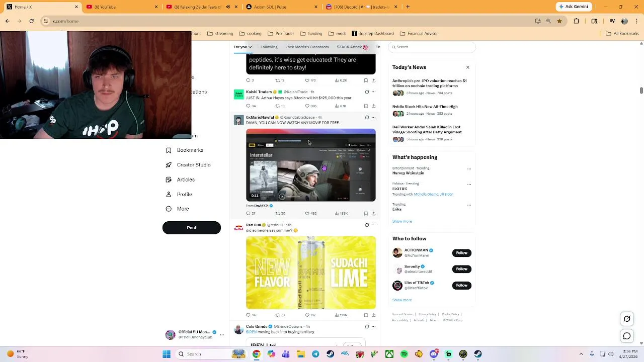Open Grok icon on 0xMarioNawfal post
The width and height of the screenshot is (644, 362).
click(x=367, y=117)
